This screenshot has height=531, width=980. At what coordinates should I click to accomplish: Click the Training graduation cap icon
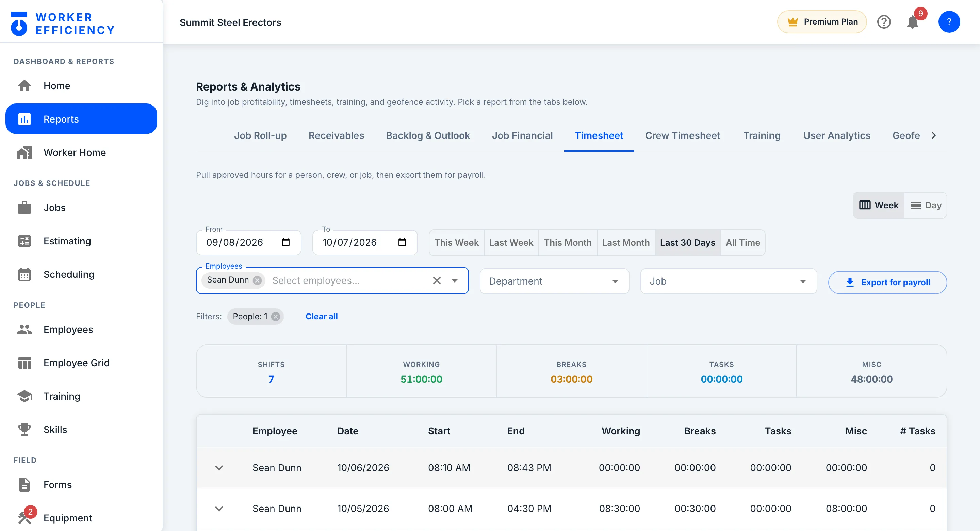[x=24, y=396]
